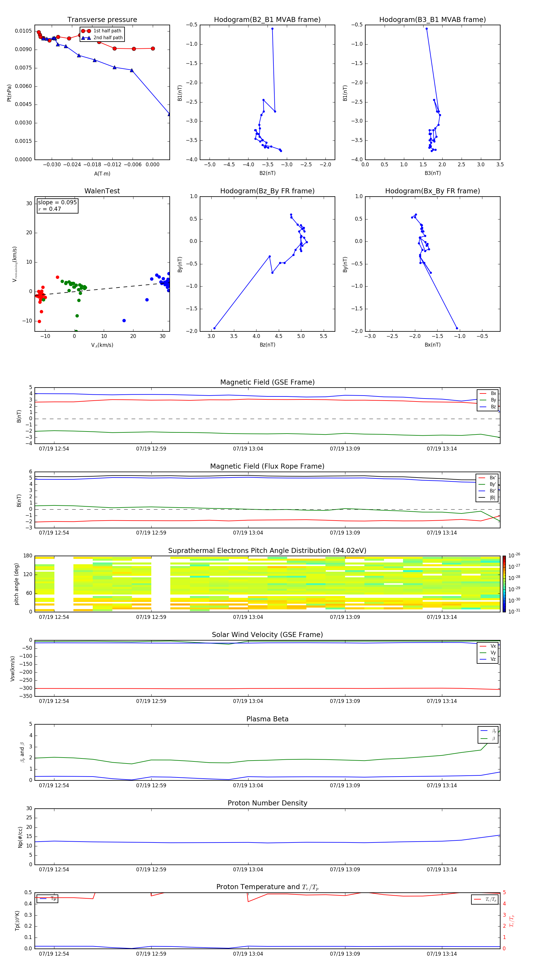
Task: Click the 07/19 13:04 tick under Plasma Beta
Action: (x=248, y=785)
